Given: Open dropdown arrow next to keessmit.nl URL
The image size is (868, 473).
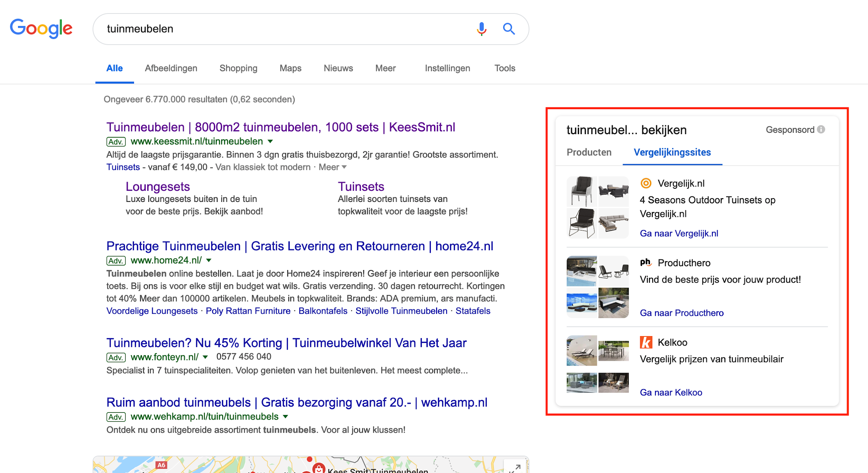Looking at the screenshot, I should point(270,141).
